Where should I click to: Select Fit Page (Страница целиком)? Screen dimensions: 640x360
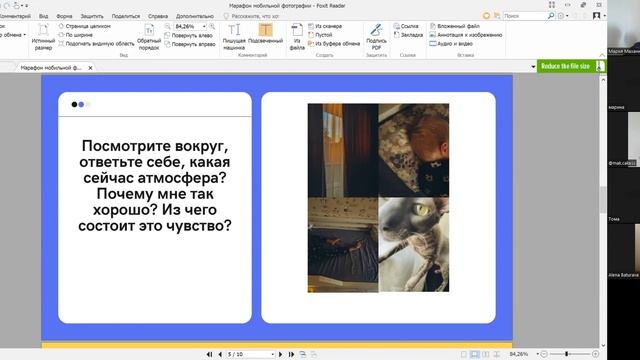click(x=84, y=26)
